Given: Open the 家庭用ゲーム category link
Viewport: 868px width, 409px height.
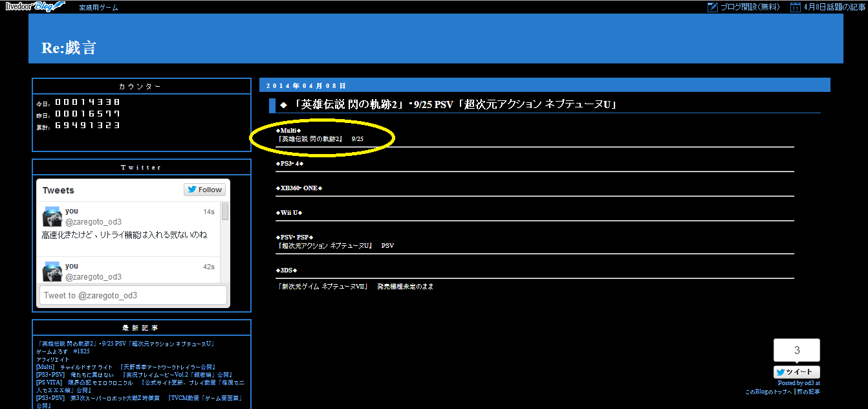Looking at the screenshot, I should (98, 8).
